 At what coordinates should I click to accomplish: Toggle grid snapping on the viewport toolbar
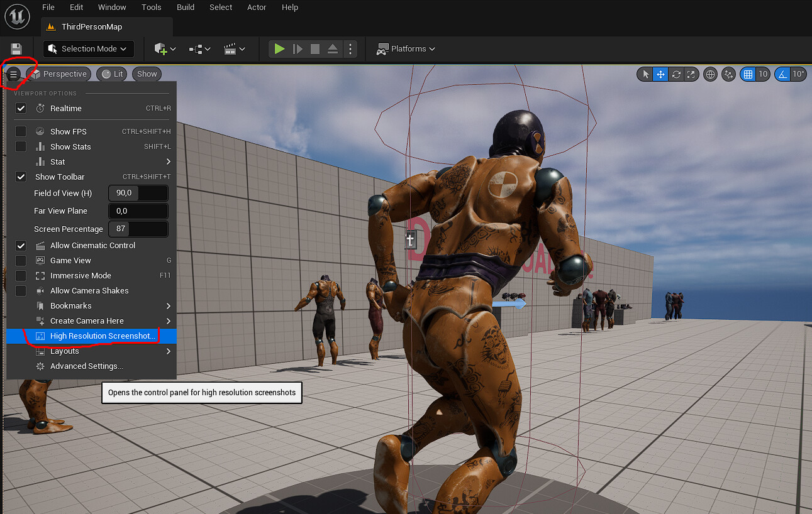point(748,74)
